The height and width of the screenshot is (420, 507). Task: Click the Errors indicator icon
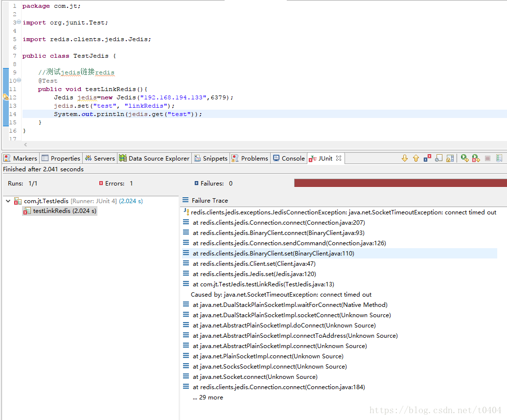click(101, 183)
